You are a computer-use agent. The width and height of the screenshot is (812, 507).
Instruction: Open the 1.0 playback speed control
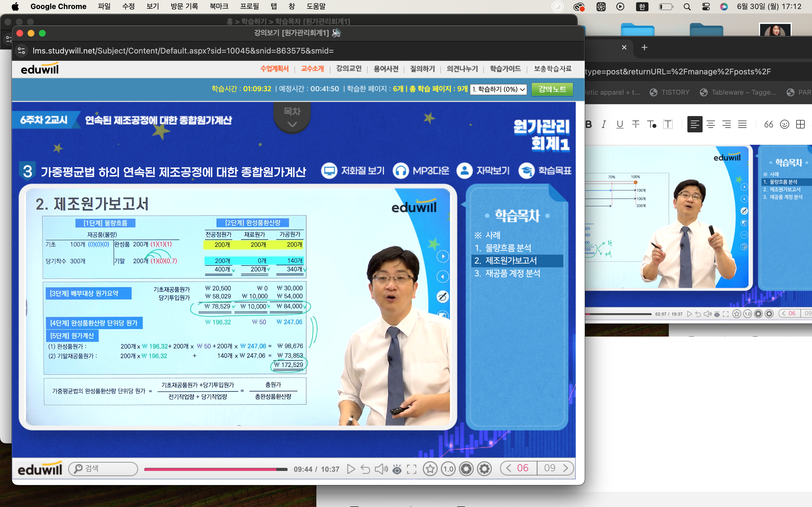(448, 469)
